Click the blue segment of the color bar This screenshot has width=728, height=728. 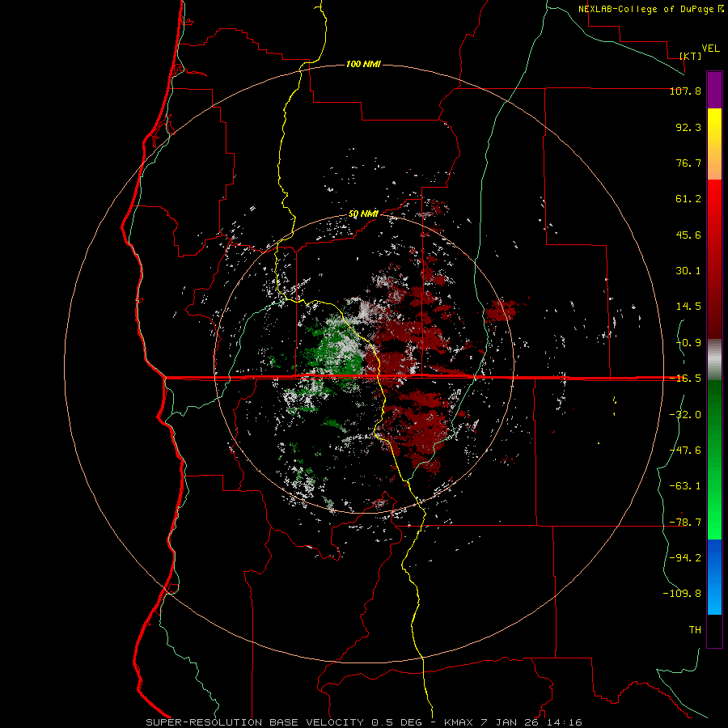tap(714, 577)
